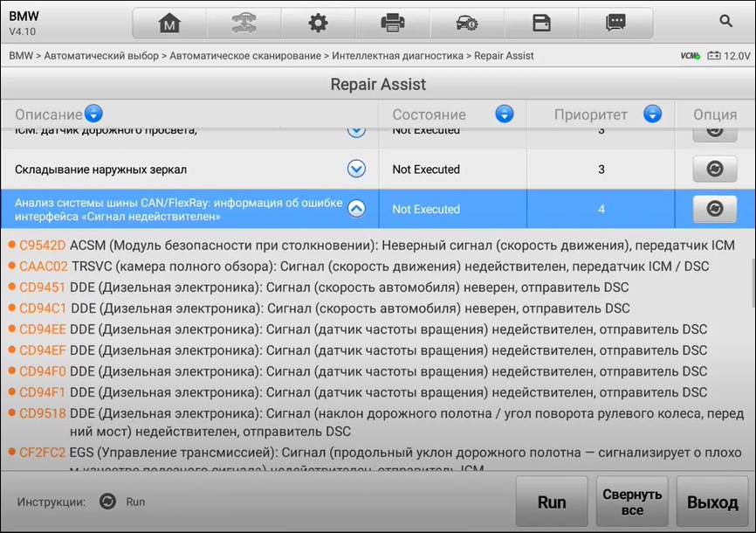The width and height of the screenshot is (756, 533).
Task: Collapse the CAN/FlexRay analysis row
Action: [356, 209]
